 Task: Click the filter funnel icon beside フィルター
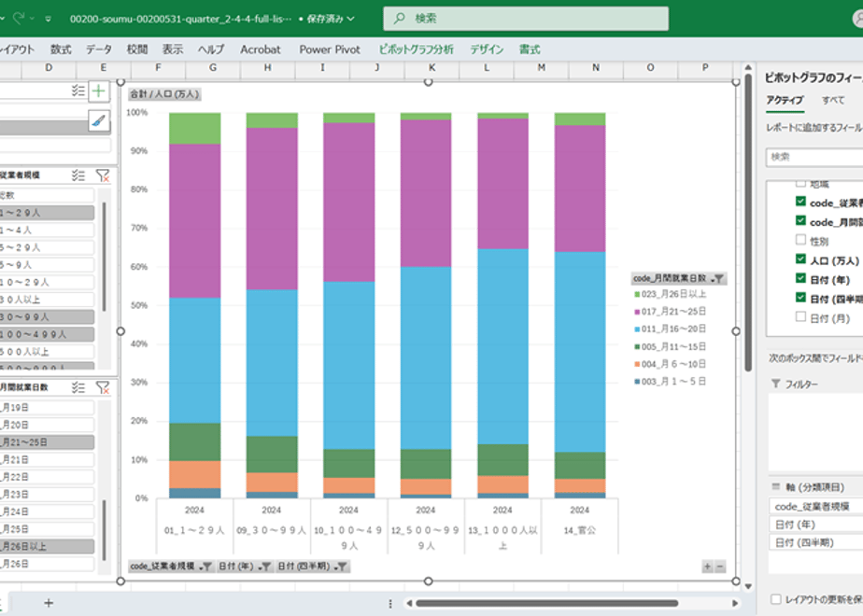(775, 384)
